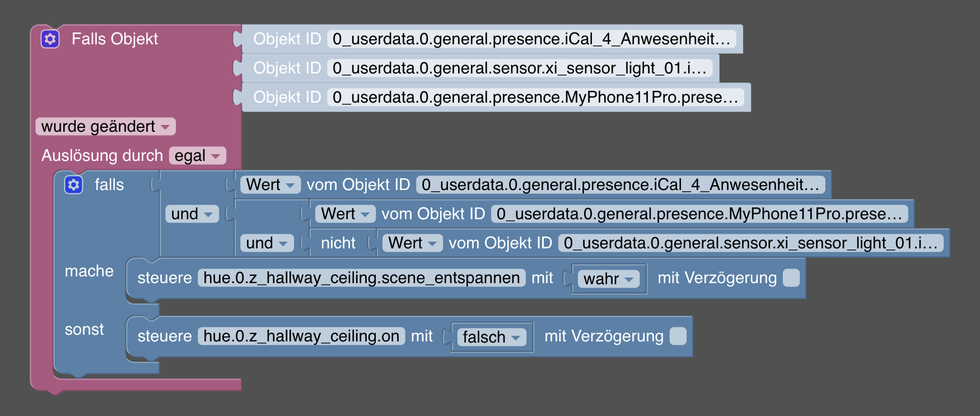
Task: Open the 'Wert' dropdown for the iCal_4_Anwesenheit condition
Action: coord(270,184)
